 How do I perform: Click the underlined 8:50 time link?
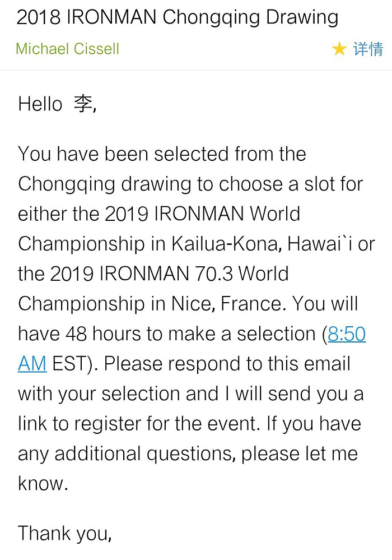click(x=347, y=334)
